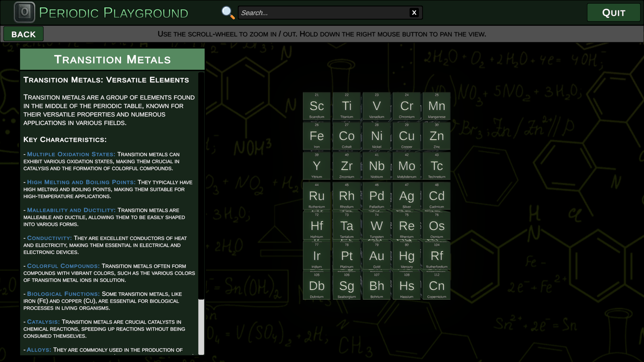Image resolution: width=644 pixels, height=362 pixels.
Task: Select the Nickel (Ni) element tile
Action: pos(377,136)
